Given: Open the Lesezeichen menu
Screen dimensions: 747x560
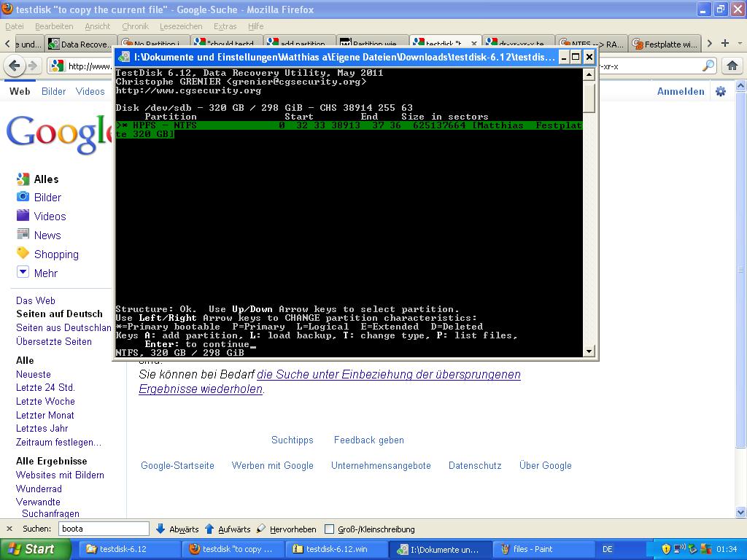Looking at the screenshot, I should point(181,26).
